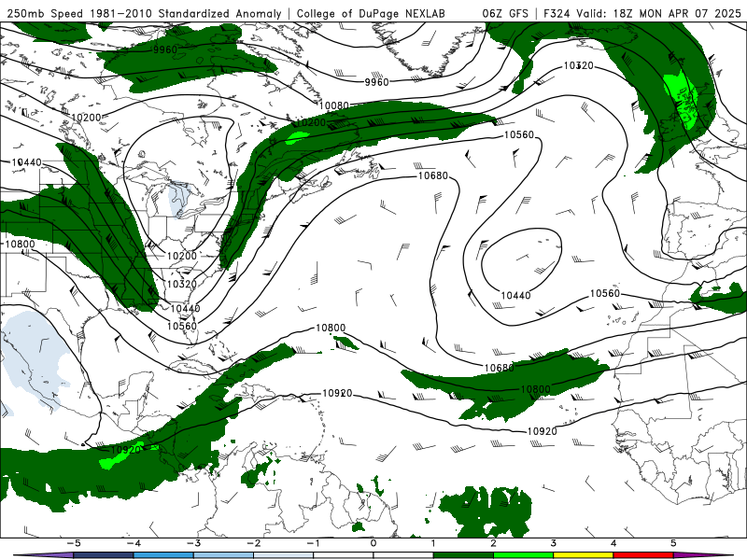
Task: Click the 10080 contour label
Action: [x=334, y=105]
